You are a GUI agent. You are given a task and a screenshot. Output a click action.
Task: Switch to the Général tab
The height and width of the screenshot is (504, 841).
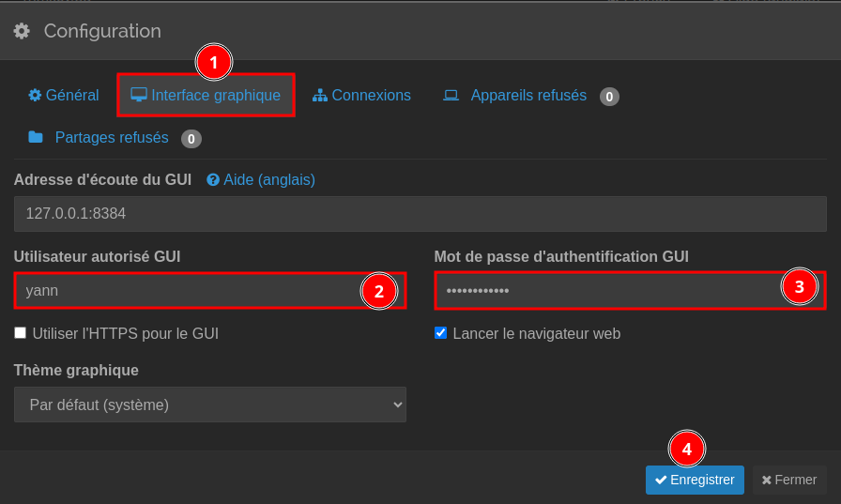coord(72,95)
